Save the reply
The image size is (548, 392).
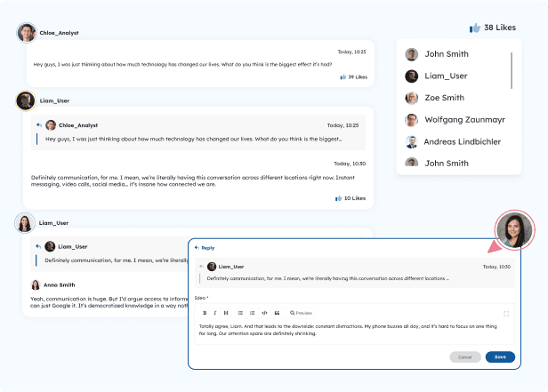(499, 356)
